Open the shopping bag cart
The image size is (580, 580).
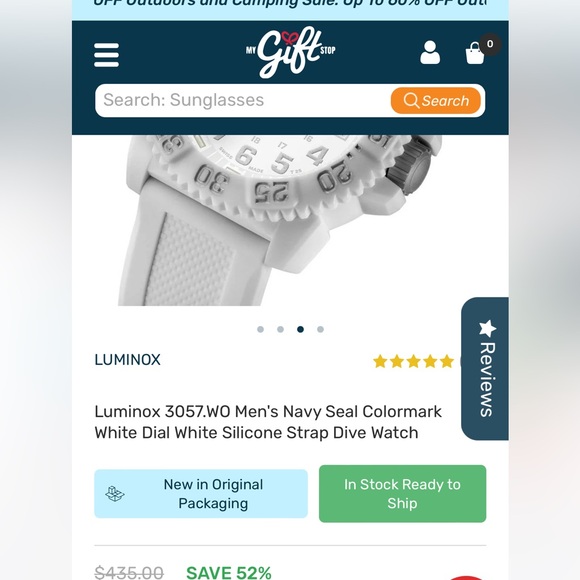475,53
